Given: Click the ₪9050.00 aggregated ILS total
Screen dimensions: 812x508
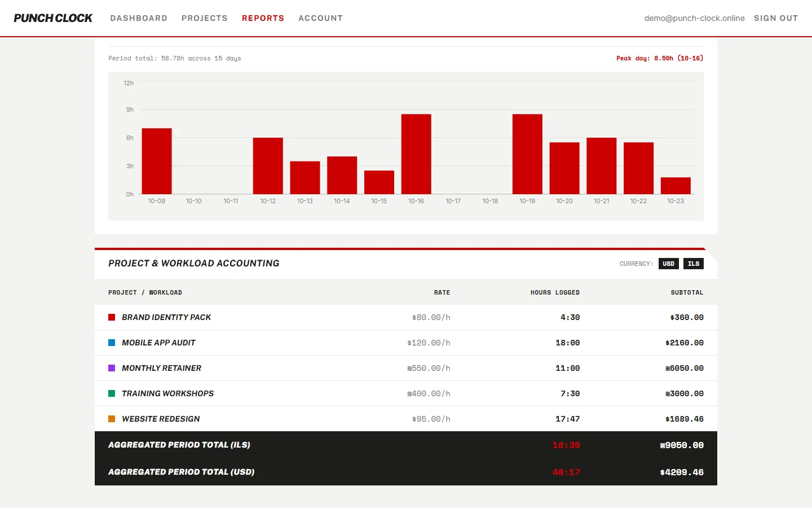Looking at the screenshot, I should pyautogui.click(x=682, y=445).
